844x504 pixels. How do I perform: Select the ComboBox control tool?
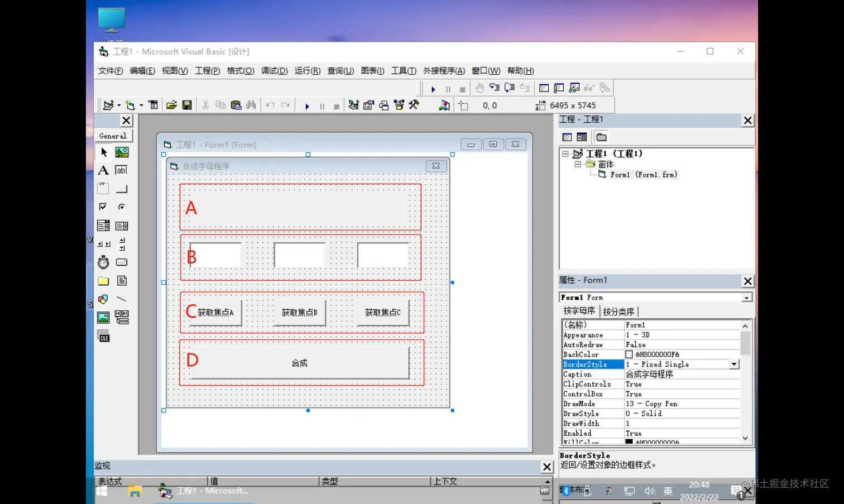pyautogui.click(x=103, y=225)
